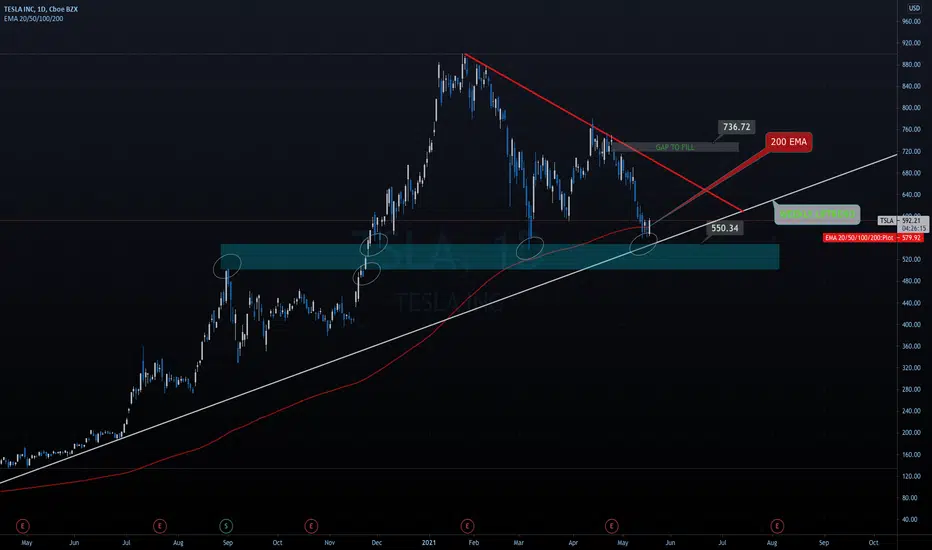Screen dimensions: 932x550
Task: Select the teal support zone rectangle
Action: [500, 257]
